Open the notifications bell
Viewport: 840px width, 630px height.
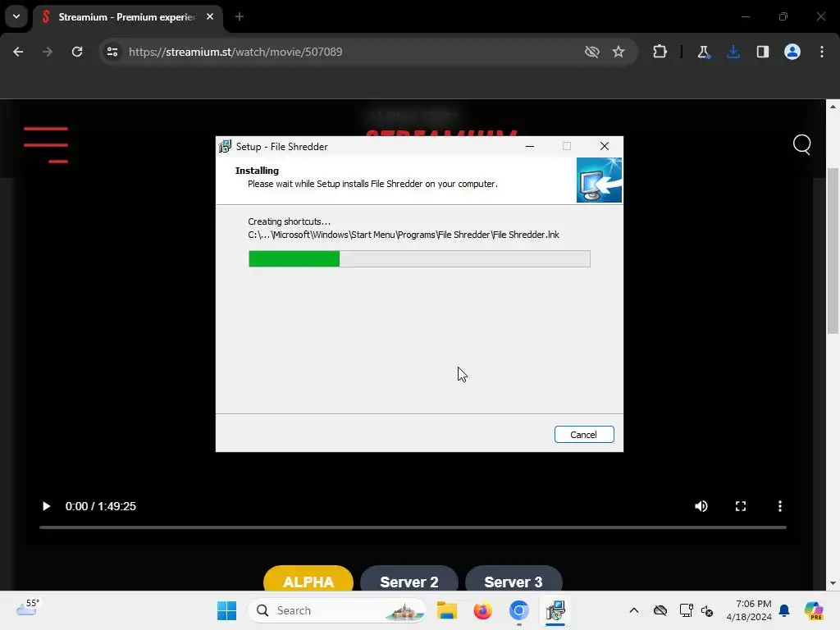784,610
